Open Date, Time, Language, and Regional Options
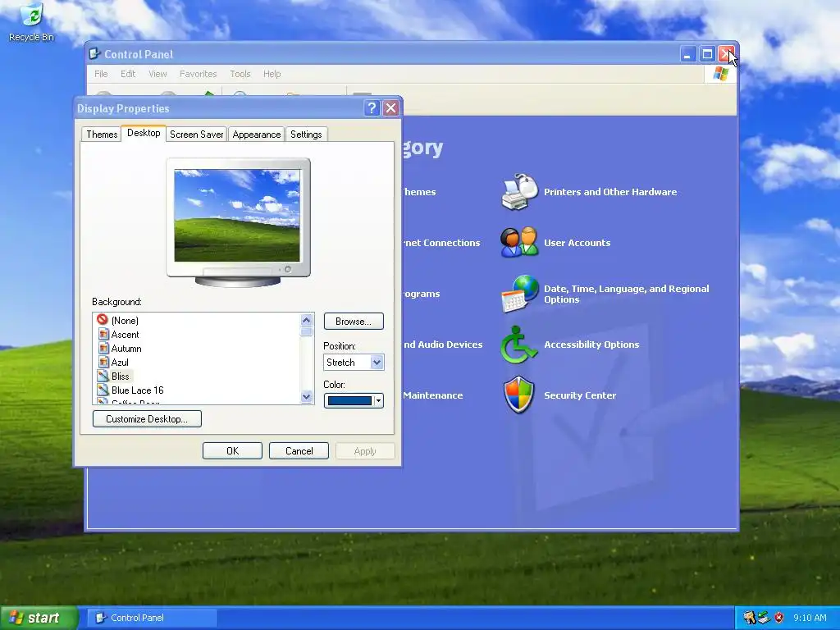The height and width of the screenshot is (630, 840). pos(626,294)
